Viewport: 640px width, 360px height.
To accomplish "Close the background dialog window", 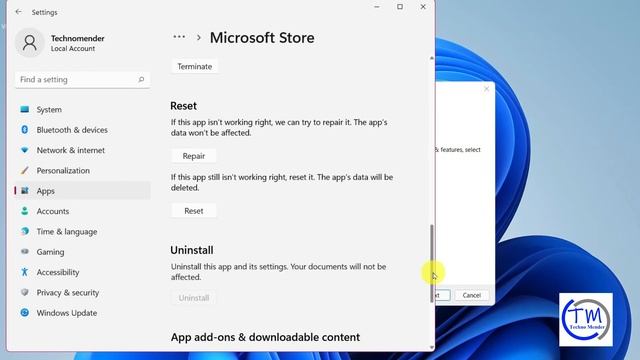I will (486, 89).
